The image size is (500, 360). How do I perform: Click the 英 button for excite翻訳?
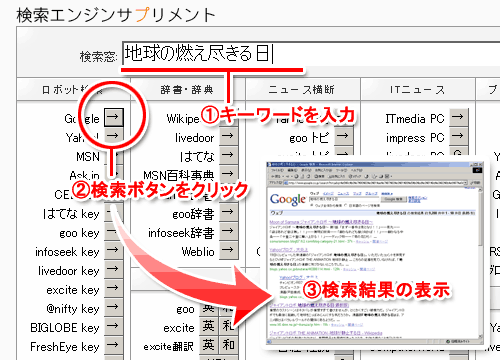click(x=209, y=345)
